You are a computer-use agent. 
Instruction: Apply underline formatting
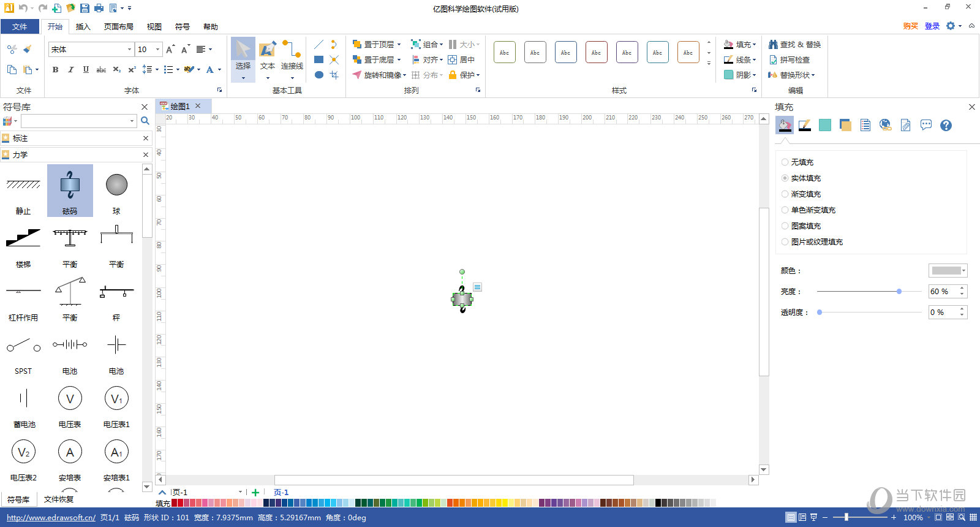pos(86,69)
